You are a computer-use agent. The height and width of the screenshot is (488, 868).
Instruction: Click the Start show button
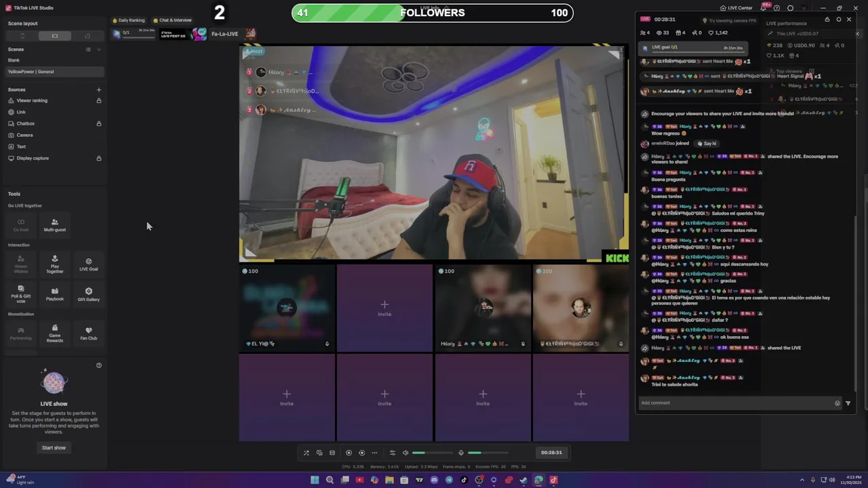coord(54,447)
